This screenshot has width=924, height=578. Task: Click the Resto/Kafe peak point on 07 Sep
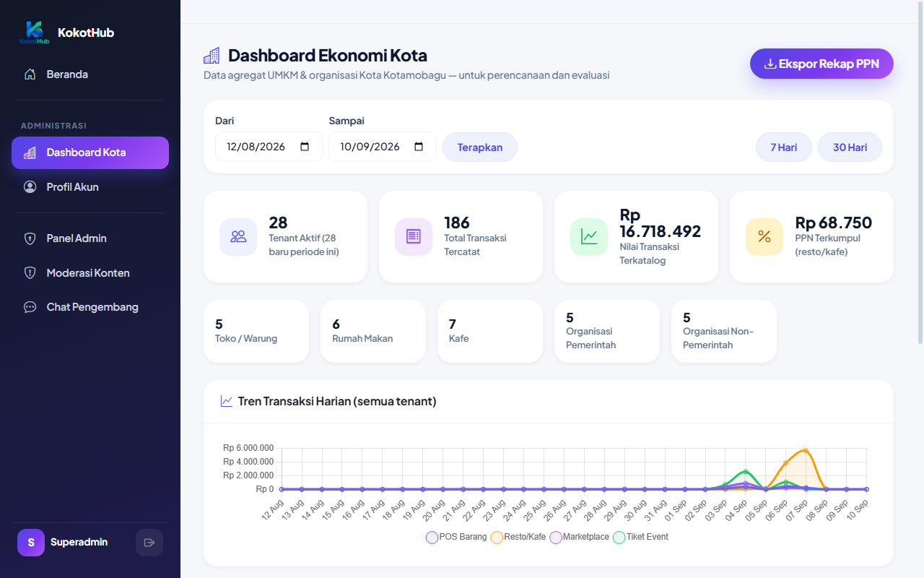806,450
